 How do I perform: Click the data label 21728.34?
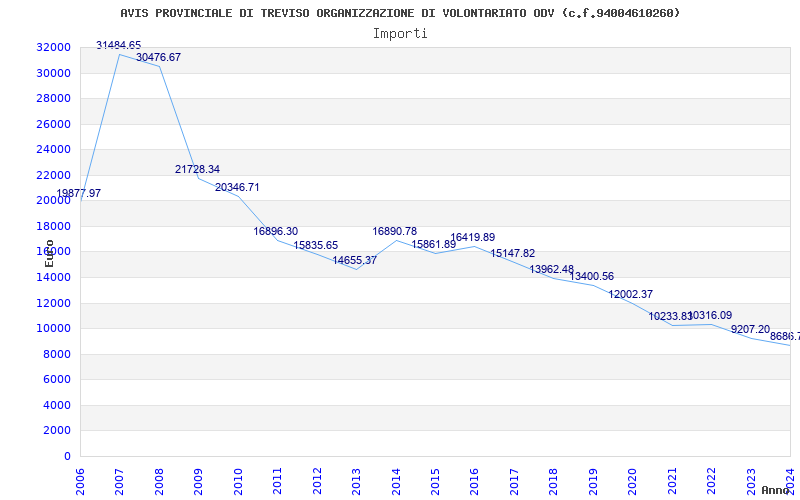pyautogui.click(x=197, y=169)
